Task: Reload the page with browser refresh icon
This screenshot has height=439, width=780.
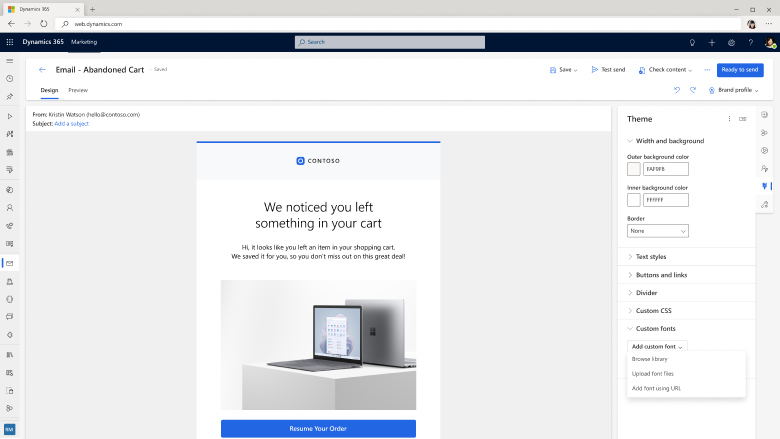Action: (x=44, y=24)
